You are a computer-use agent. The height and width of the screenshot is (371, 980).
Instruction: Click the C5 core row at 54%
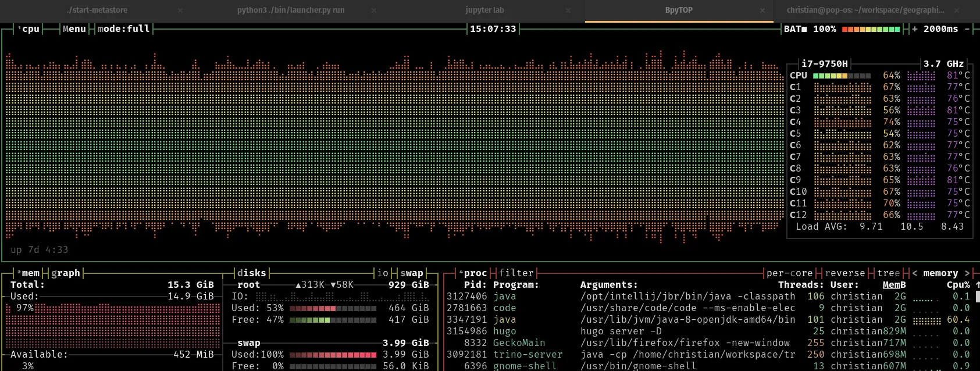879,134
